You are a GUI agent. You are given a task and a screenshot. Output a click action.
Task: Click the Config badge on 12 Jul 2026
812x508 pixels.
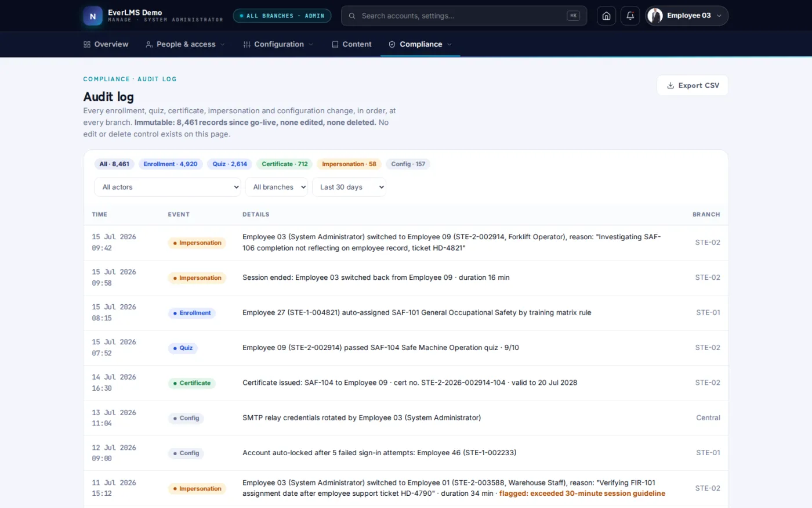[x=186, y=453]
